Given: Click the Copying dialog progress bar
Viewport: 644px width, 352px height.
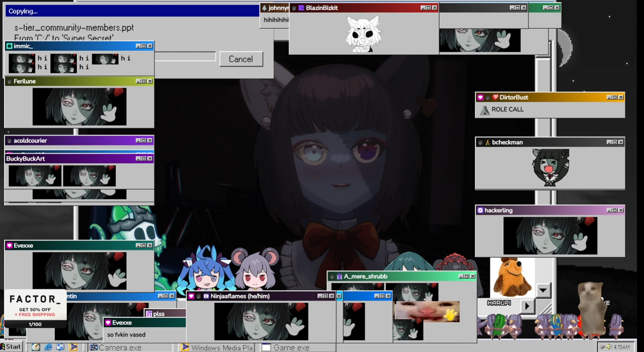Looking at the screenshot, I should 185,57.
